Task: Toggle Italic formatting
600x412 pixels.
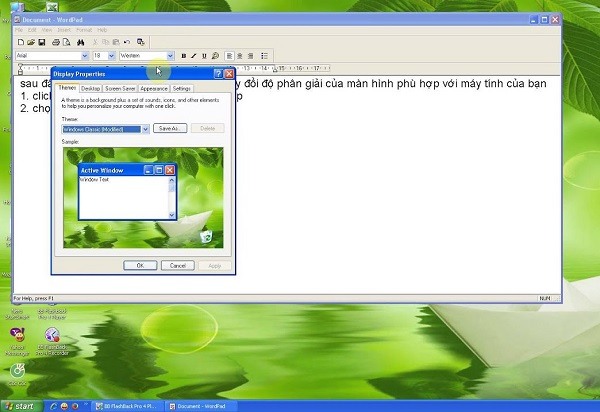Action: click(x=194, y=56)
